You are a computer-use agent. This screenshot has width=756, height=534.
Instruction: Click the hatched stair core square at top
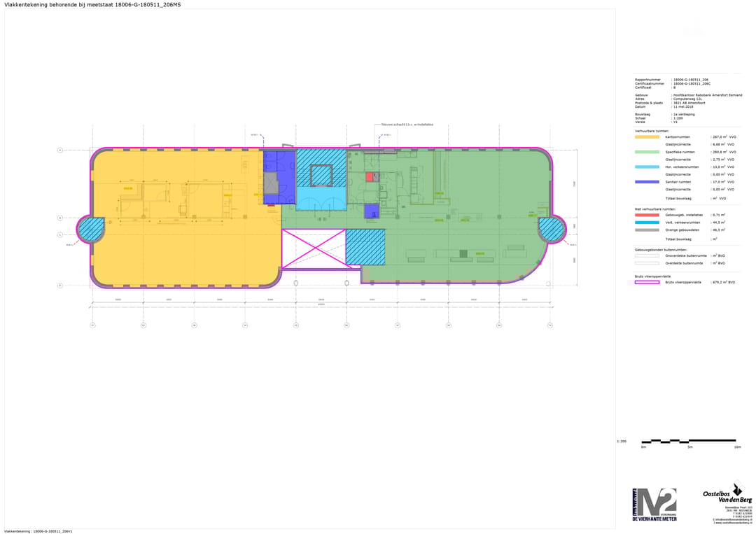[x=321, y=175]
